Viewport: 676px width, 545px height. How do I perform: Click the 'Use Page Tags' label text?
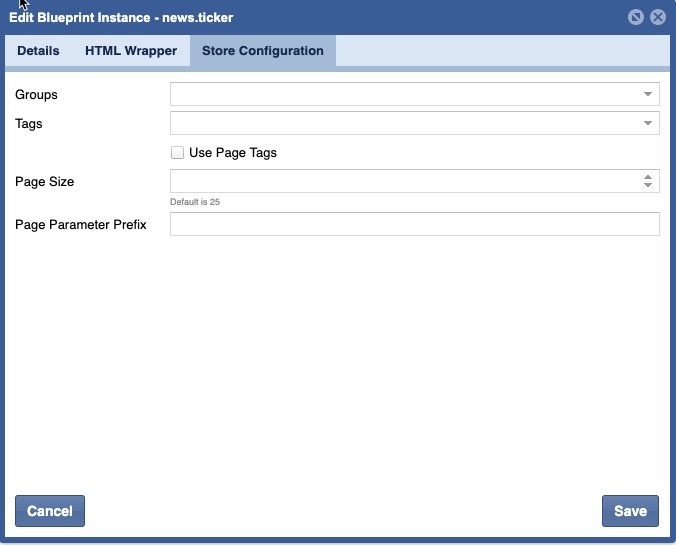(232, 153)
